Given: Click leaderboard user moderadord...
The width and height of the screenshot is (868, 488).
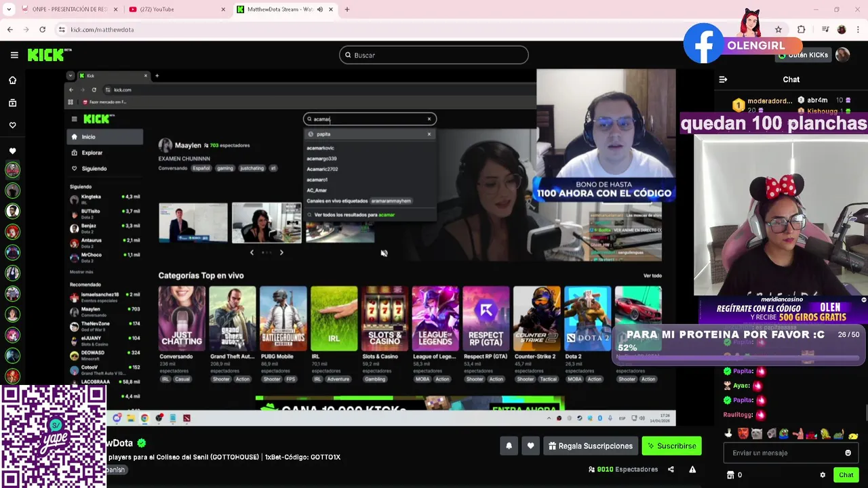Looking at the screenshot, I should pos(770,101).
